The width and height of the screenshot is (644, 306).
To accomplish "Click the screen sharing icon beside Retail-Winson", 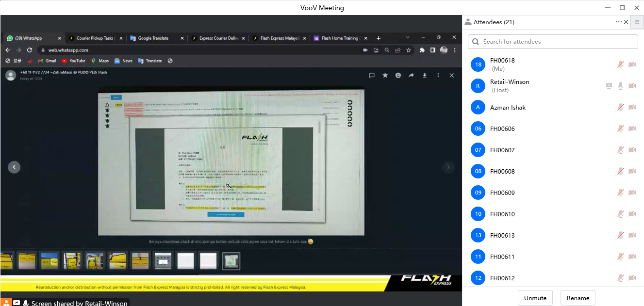I will [609, 86].
